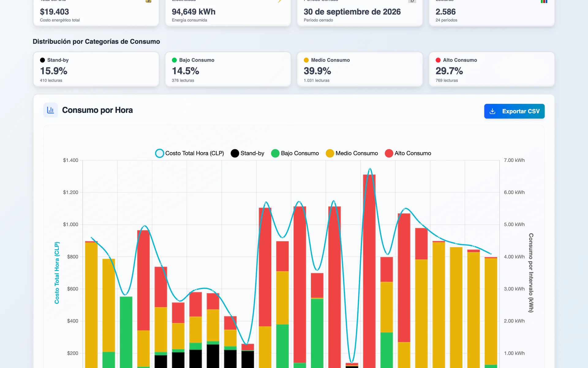Click the 30 de septiembre de 2026 card
This screenshot has height=368, width=588.
(360, 13)
